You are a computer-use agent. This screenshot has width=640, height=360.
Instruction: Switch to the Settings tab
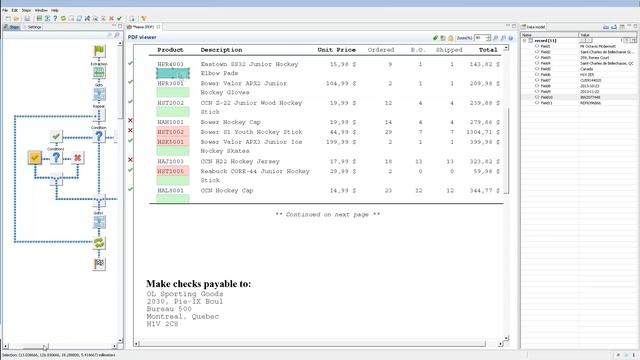point(32,27)
